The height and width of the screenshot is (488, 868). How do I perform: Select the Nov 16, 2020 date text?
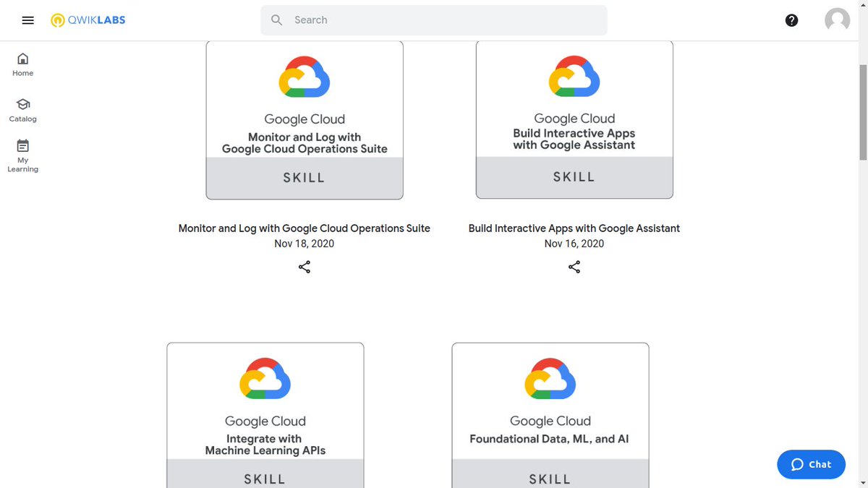tap(574, 244)
